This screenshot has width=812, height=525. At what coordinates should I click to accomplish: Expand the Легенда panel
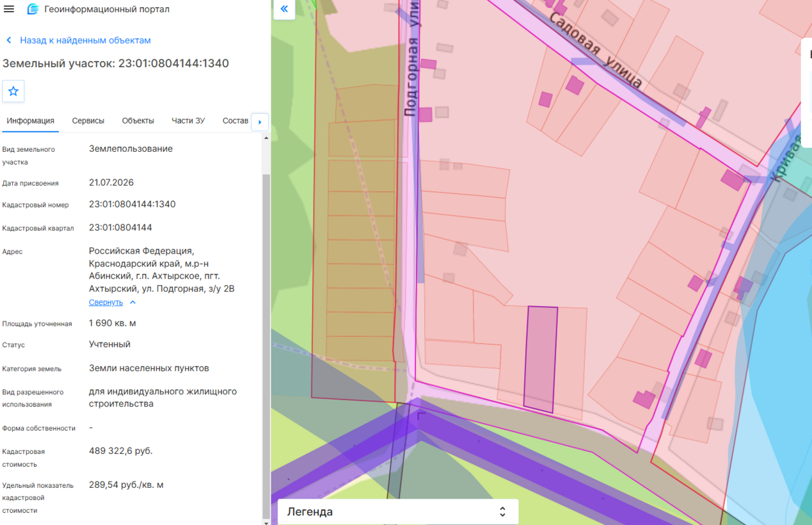(397, 512)
